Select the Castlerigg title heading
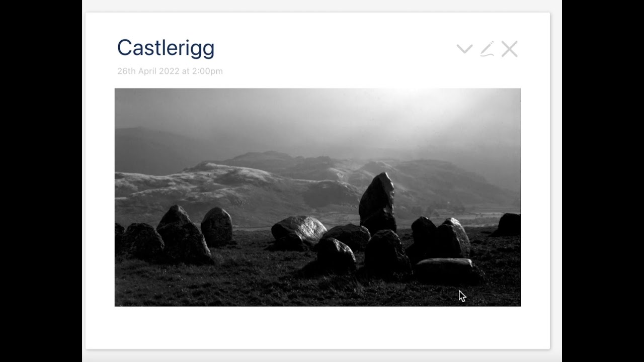The height and width of the screenshot is (362, 644). coord(166,48)
